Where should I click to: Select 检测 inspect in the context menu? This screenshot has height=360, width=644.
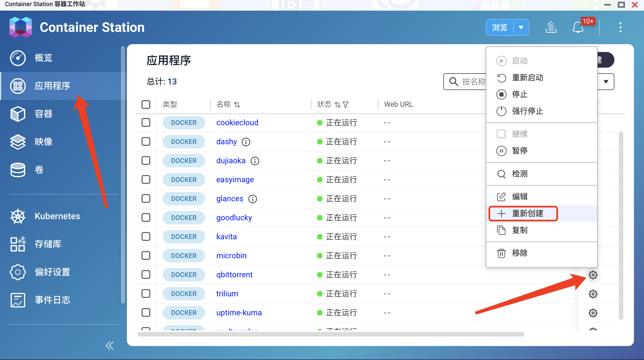(x=542, y=174)
